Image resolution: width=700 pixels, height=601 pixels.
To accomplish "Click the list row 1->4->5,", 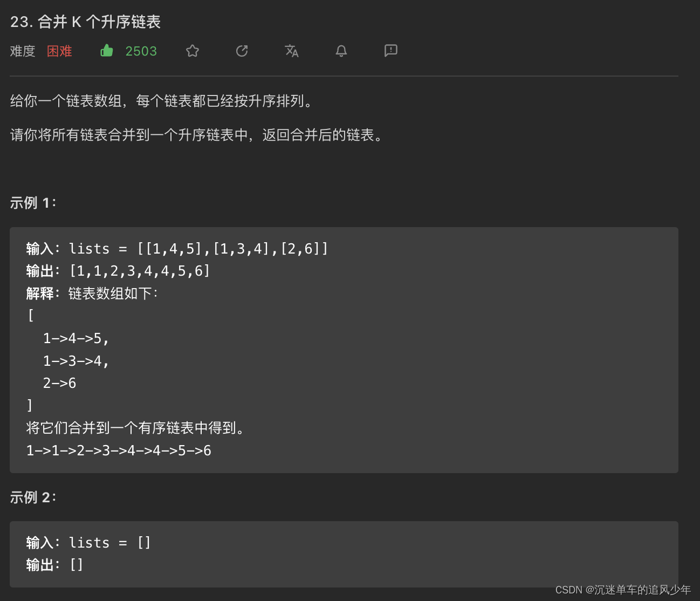I will (x=76, y=338).
